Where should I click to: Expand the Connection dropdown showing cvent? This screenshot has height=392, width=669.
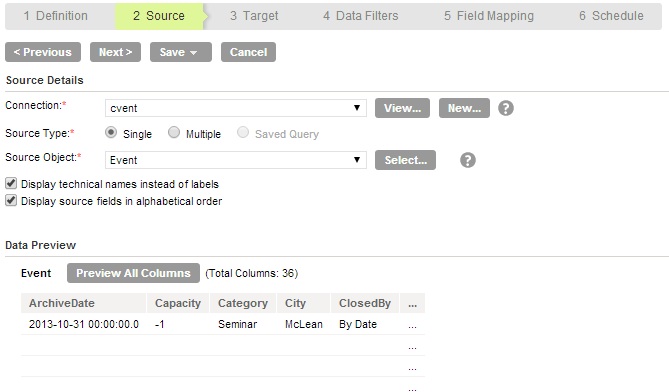click(x=236, y=108)
